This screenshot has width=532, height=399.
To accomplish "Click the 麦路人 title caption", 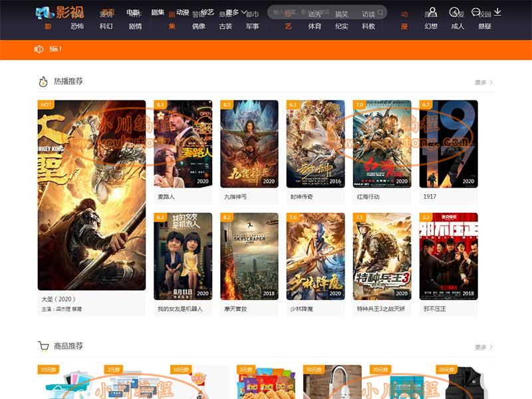I will [x=166, y=197].
